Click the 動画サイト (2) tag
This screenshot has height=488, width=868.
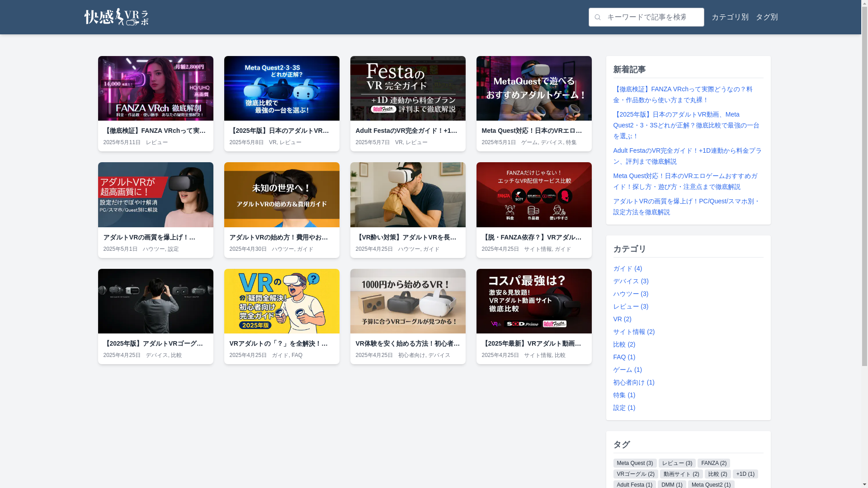[681, 474]
